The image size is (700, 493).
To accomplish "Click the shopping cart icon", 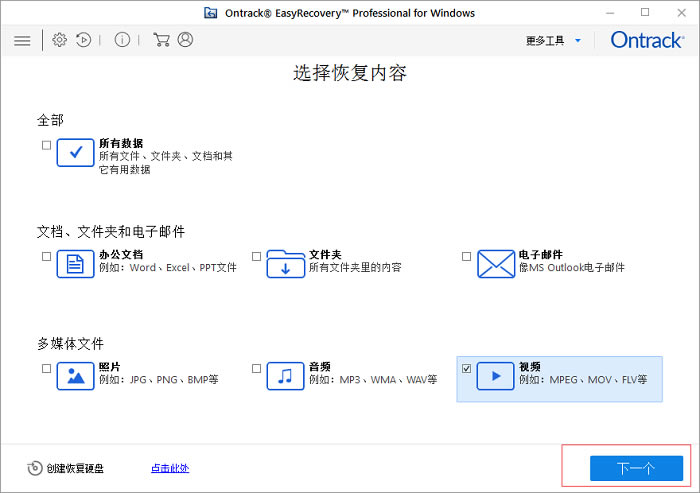I will click(161, 40).
